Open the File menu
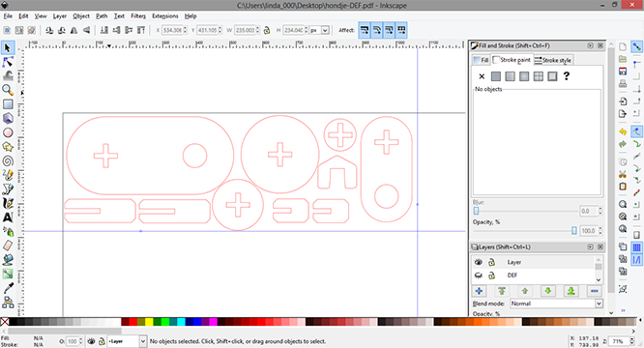Image resolution: width=644 pixels, height=348 pixels. 8,16
